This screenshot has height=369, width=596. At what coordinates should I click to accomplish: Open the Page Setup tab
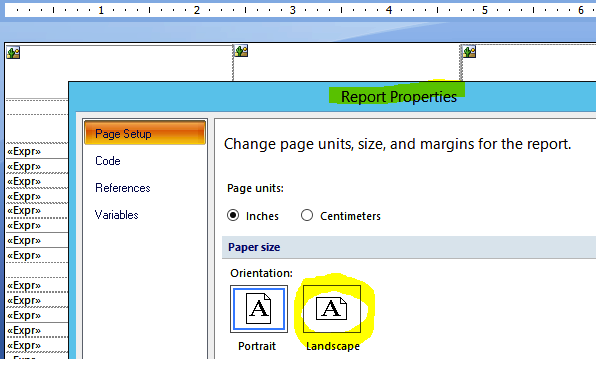(145, 133)
